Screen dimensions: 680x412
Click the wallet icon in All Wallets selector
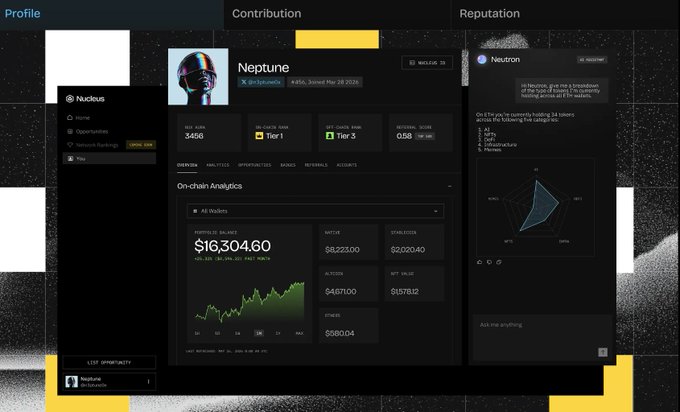[x=195, y=211]
